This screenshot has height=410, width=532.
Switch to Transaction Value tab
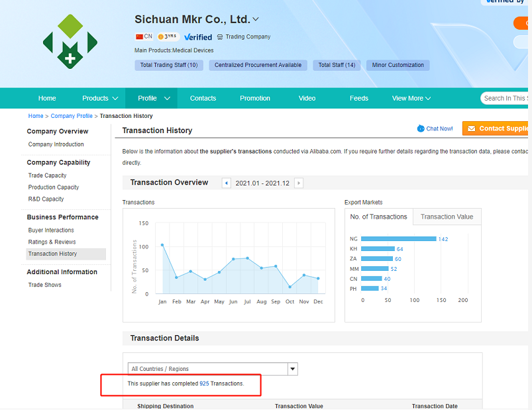tap(447, 217)
